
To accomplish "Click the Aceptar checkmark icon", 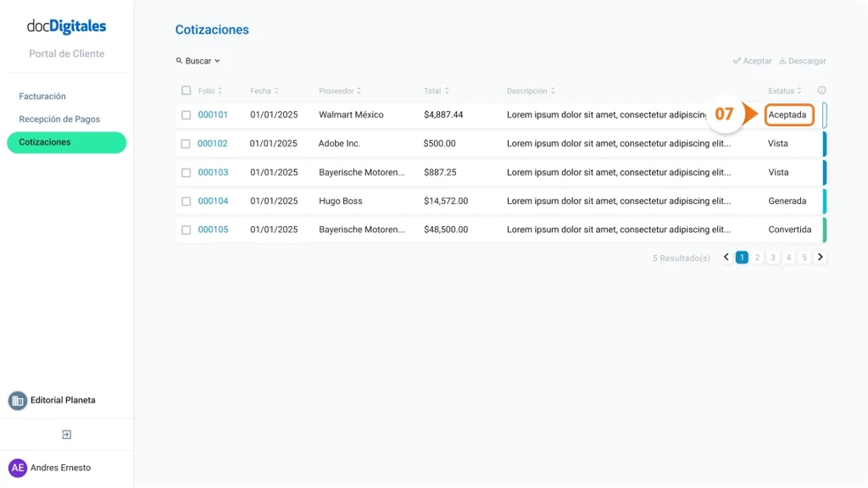I will point(737,60).
